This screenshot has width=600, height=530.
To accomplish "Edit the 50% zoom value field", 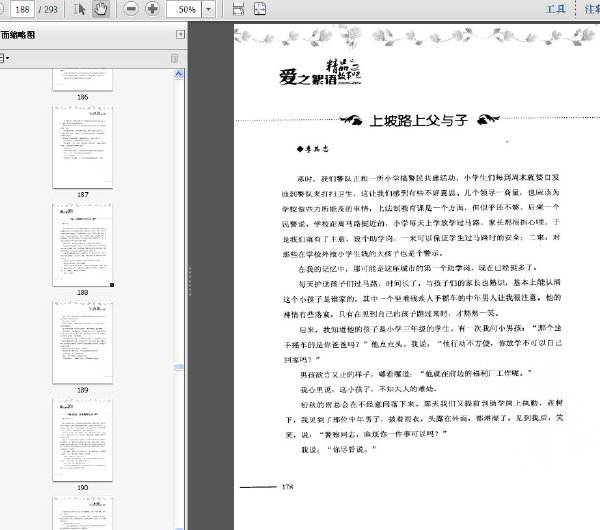I will coord(184,9).
